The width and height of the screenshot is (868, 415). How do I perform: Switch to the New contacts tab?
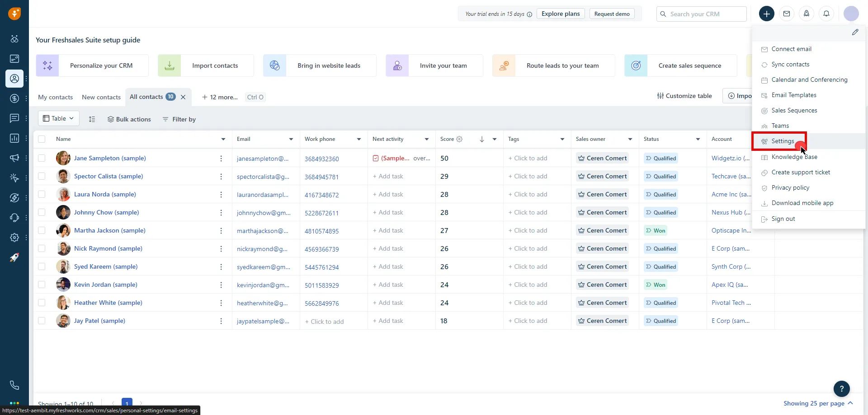pyautogui.click(x=101, y=97)
